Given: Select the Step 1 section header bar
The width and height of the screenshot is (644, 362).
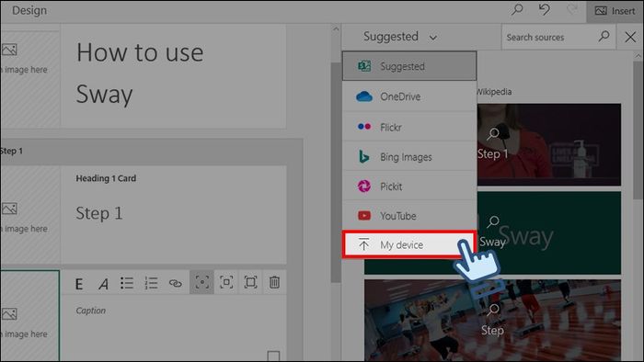Looking at the screenshot, I should pos(151,152).
